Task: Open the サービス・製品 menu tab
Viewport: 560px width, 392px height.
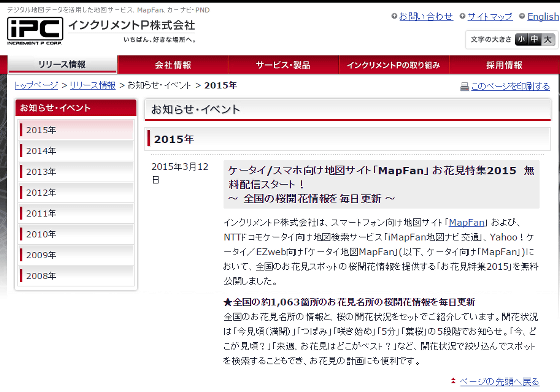Action: coord(283,65)
